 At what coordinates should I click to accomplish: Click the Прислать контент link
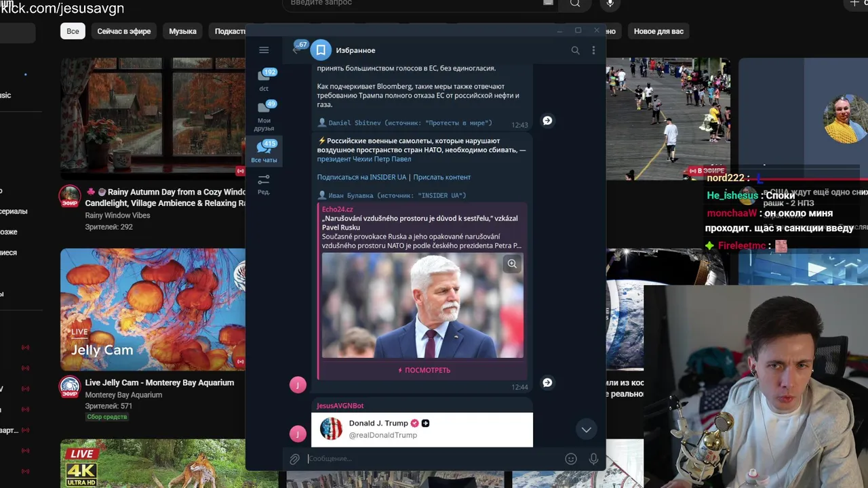pos(441,177)
